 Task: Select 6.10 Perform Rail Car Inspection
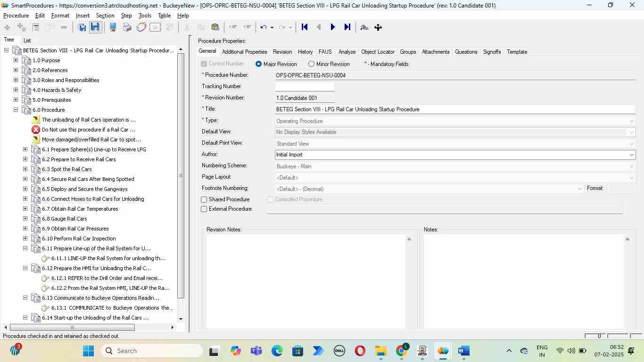79,239
